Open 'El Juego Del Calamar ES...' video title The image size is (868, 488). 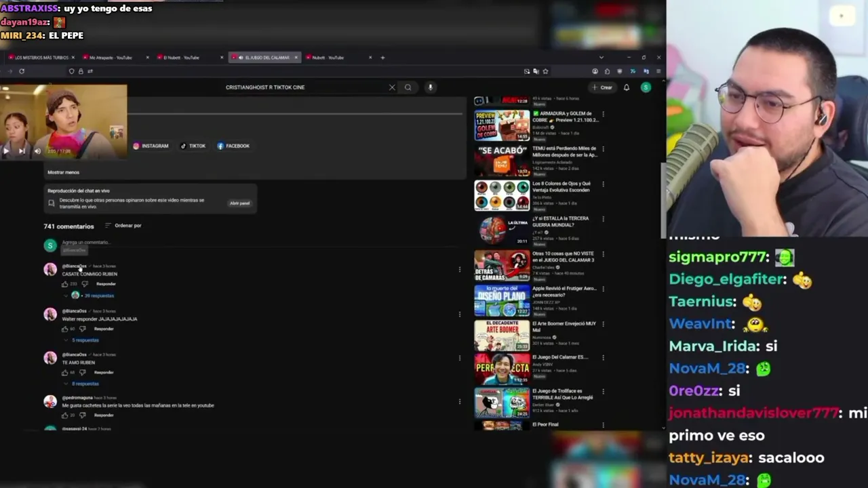560,357
